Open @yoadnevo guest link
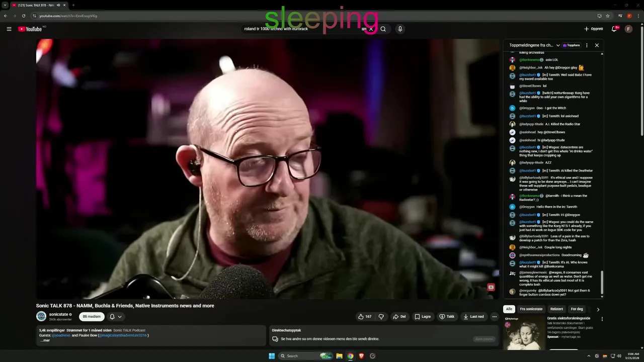 [61, 335]
